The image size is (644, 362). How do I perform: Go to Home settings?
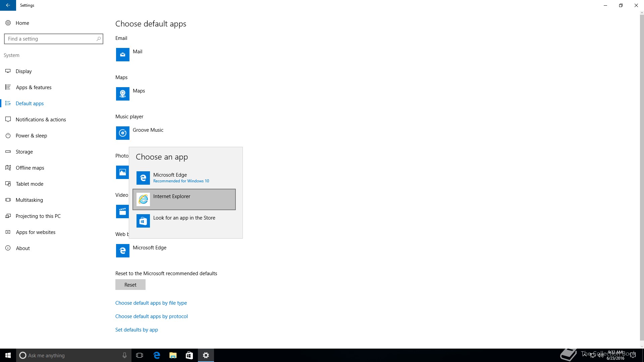[x=22, y=23]
